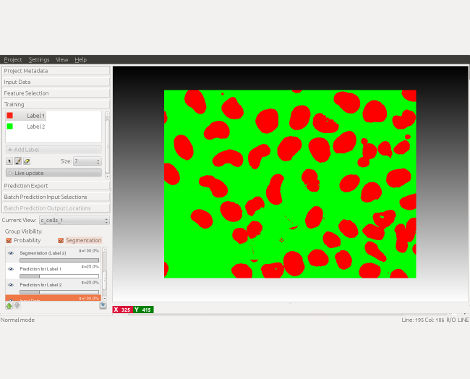Toggle eye for Prediction for Label 1

[11, 269]
